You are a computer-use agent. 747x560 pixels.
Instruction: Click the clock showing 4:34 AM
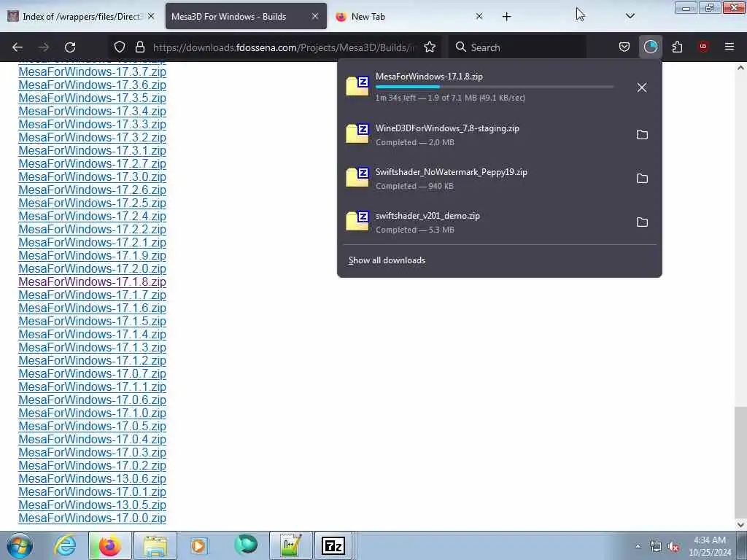710,546
